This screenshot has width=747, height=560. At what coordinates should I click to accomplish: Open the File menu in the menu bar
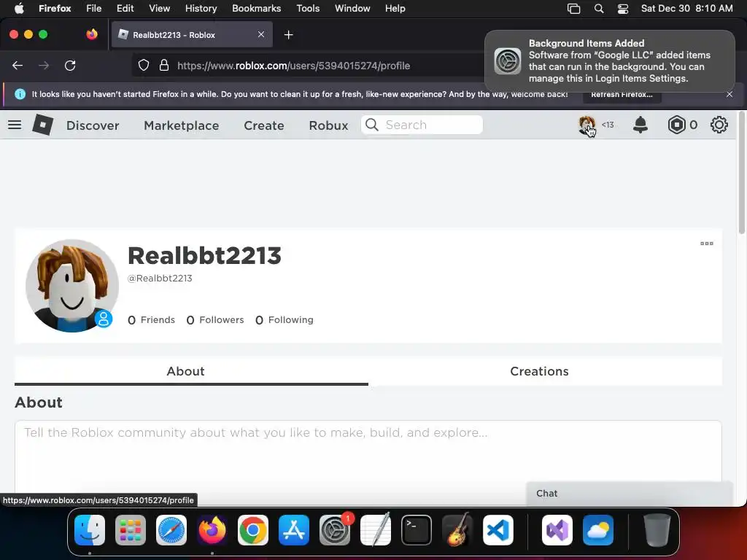click(x=93, y=8)
